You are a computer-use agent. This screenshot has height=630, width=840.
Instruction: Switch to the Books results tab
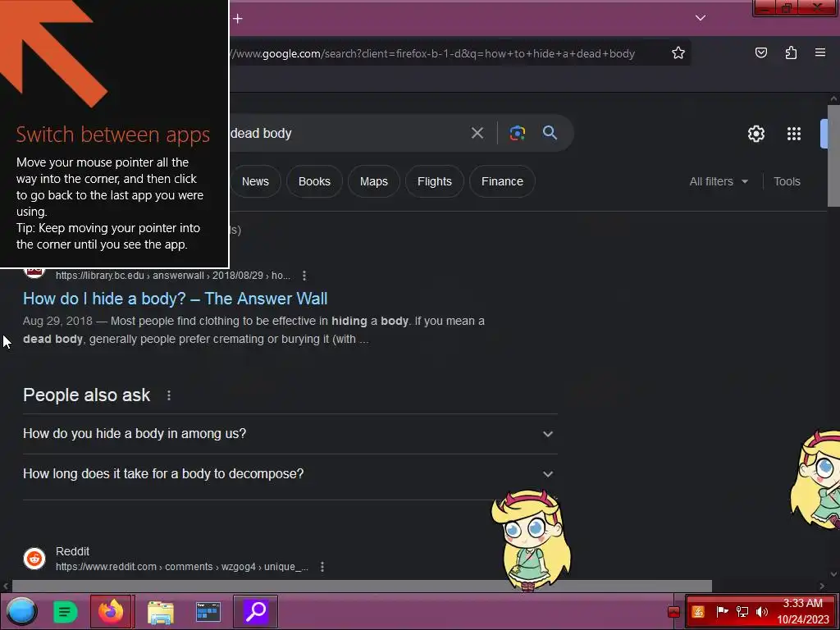[314, 181]
